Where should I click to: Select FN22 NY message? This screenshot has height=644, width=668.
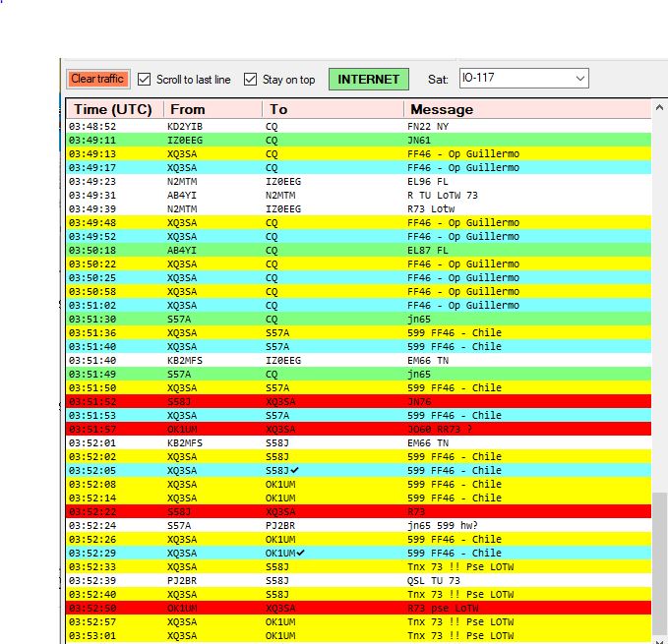pos(428,127)
